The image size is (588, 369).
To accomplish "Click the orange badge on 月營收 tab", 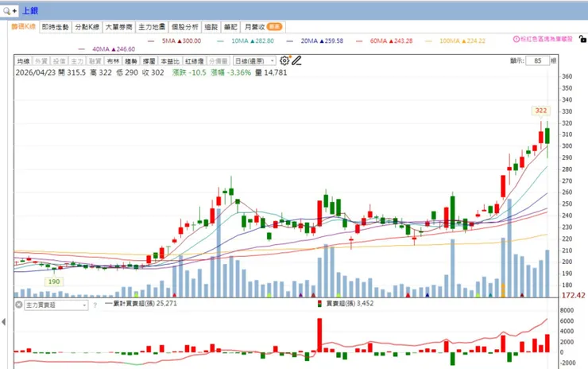I will coord(274,27).
